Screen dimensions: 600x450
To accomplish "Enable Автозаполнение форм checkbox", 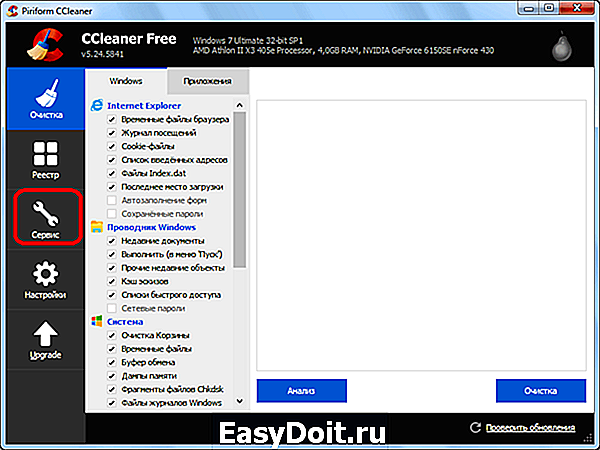I will pyautogui.click(x=111, y=200).
